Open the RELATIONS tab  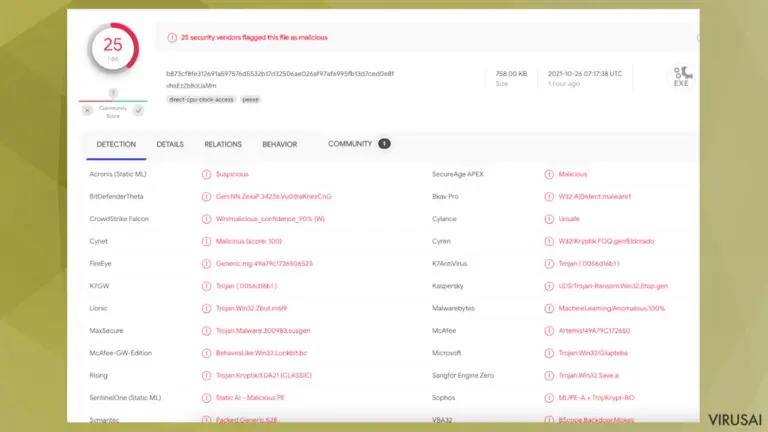coord(223,144)
